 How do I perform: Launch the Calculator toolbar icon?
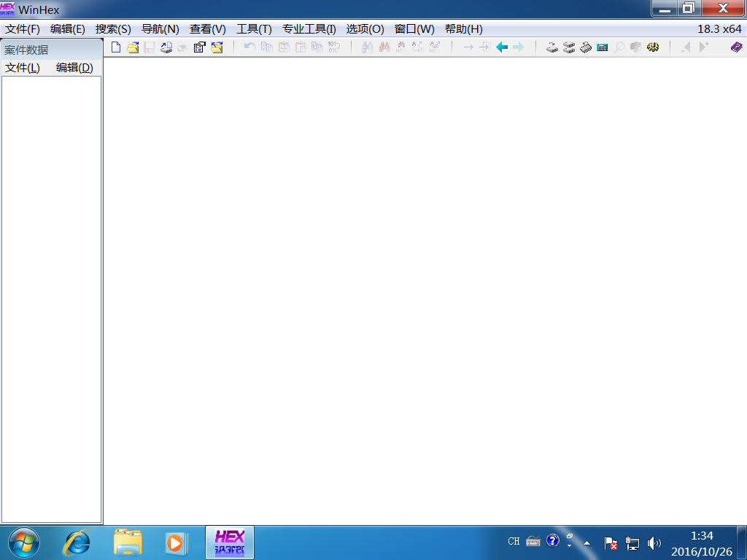click(602, 47)
